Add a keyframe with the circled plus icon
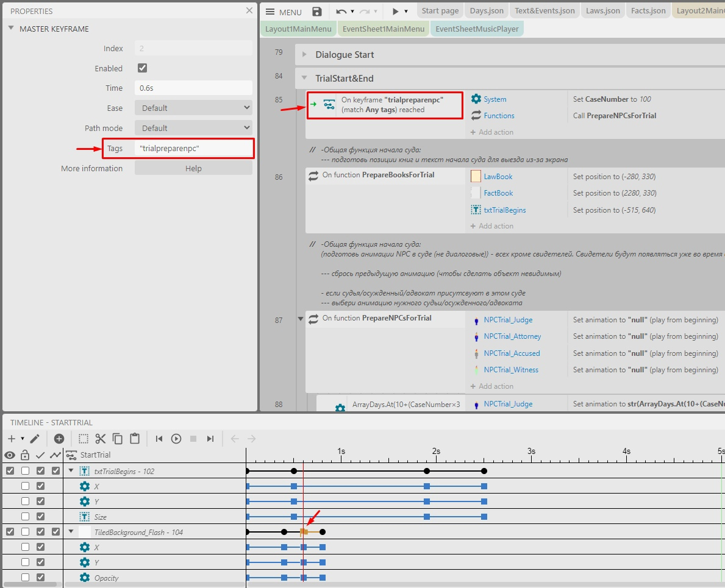The image size is (725, 588). tap(59, 438)
